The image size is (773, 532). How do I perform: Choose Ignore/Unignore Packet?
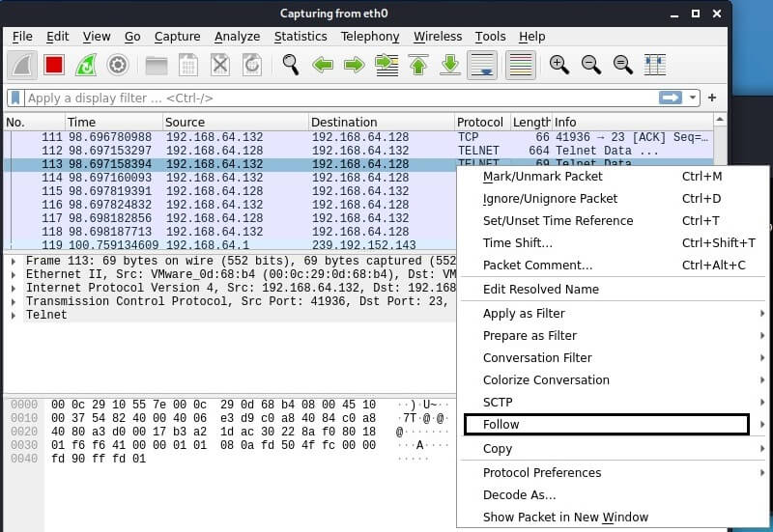click(613, 199)
